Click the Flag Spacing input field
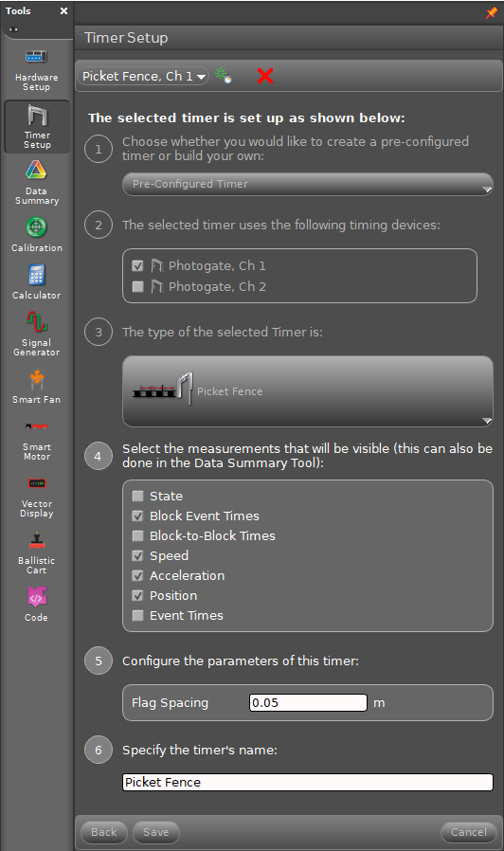 (308, 703)
